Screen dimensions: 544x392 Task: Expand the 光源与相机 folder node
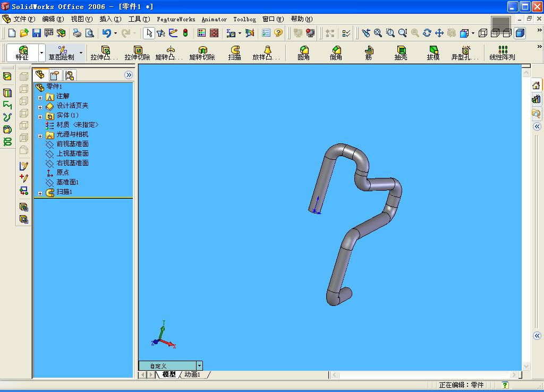(x=40, y=136)
